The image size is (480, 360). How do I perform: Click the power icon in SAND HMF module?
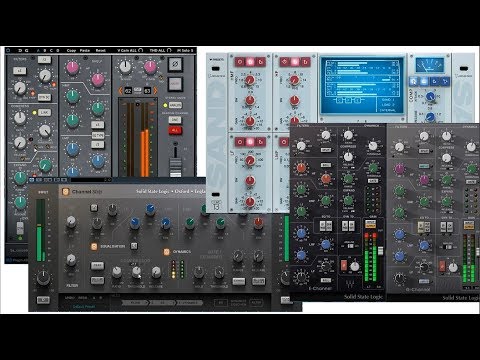[x=239, y=62]
